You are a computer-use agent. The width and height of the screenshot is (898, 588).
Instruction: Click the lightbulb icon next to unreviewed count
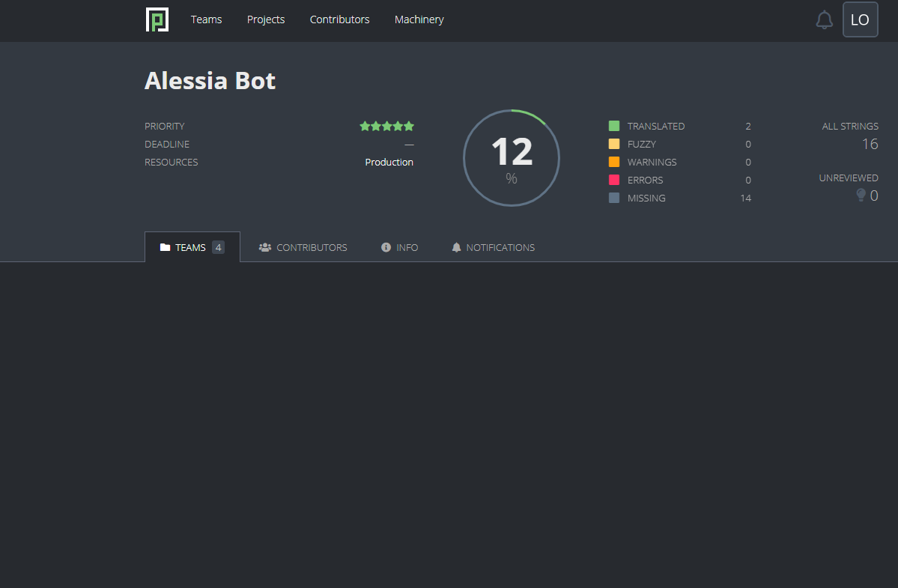(x=860, y=195)
